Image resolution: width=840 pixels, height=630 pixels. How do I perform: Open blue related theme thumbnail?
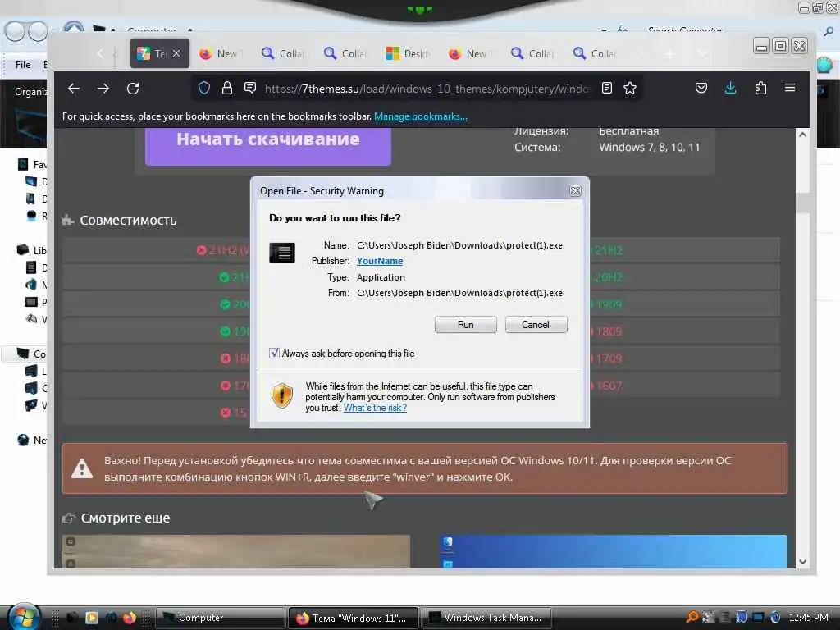(614, 551)
